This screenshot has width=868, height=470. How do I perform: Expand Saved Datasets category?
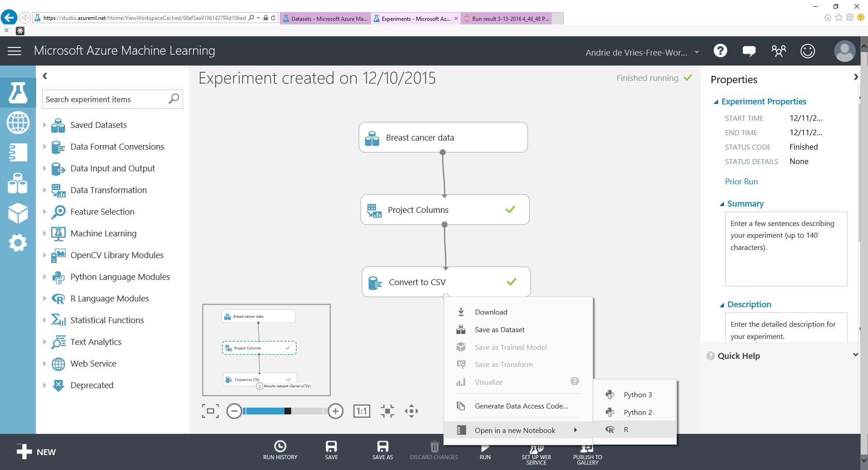[44, 125]
